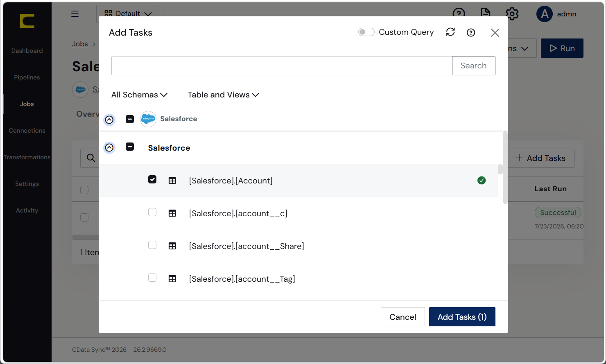Open the Table and Views dropdown
This screenshot has height=364, width=606.
(x=223, y=95)
